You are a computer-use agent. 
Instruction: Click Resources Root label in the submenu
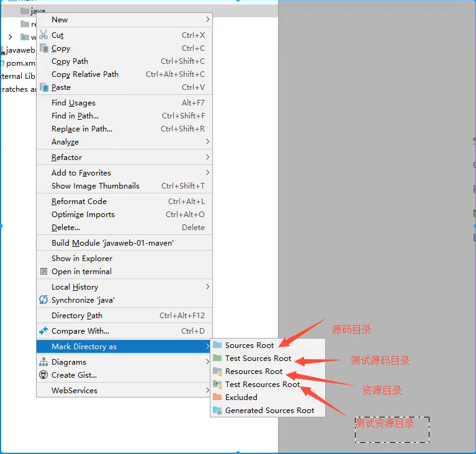click(254, 371)
